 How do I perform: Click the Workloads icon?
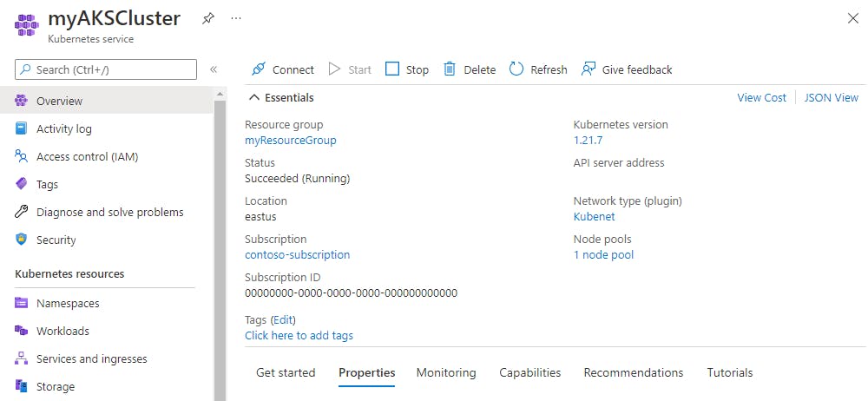(x=21, y=331)
